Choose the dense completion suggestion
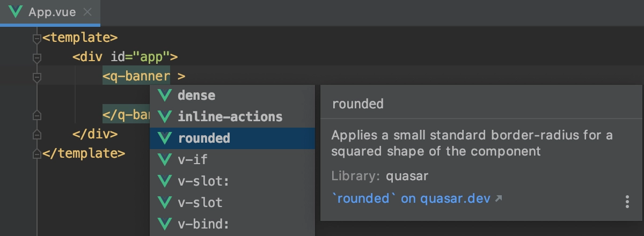The height and width of the screenshot is (236, 644). [x=232, y=95]
